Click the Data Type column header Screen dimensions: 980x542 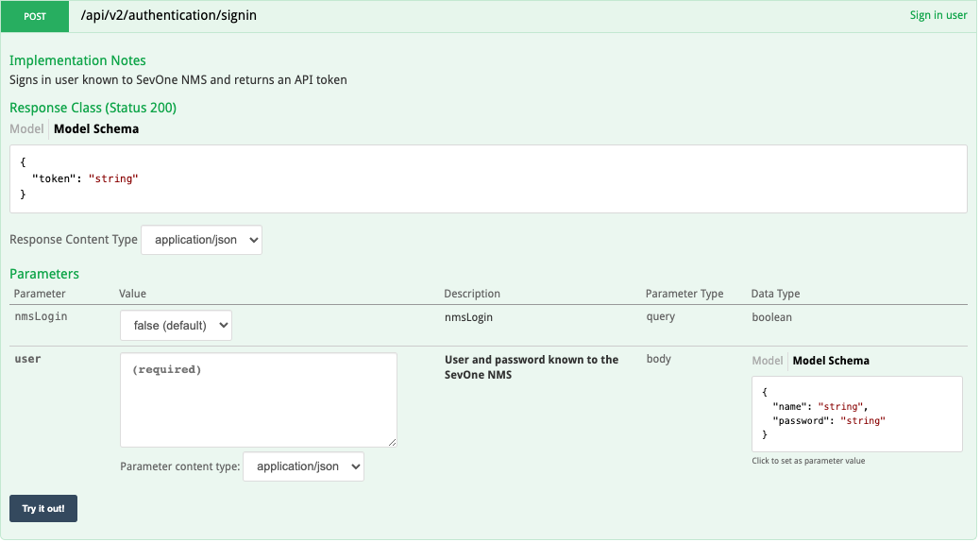(776, 294)
